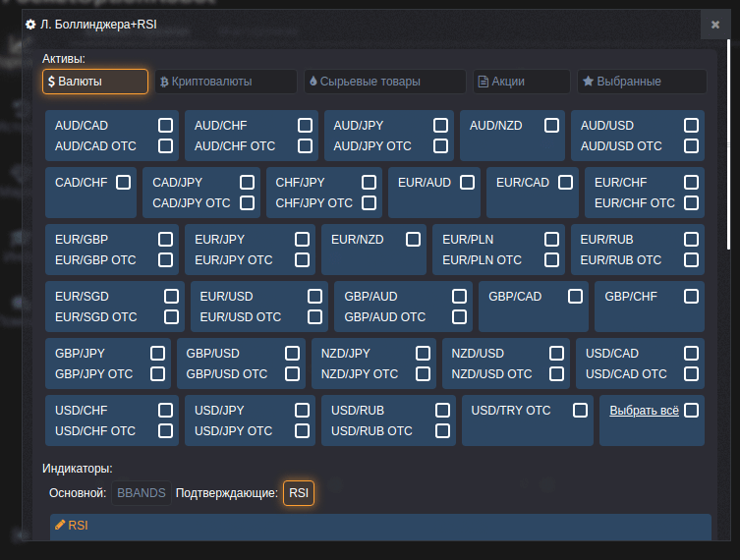Screen dimensions: 740x560
Task: Check the CAD/CHF pair box
Action: point(123,182)
